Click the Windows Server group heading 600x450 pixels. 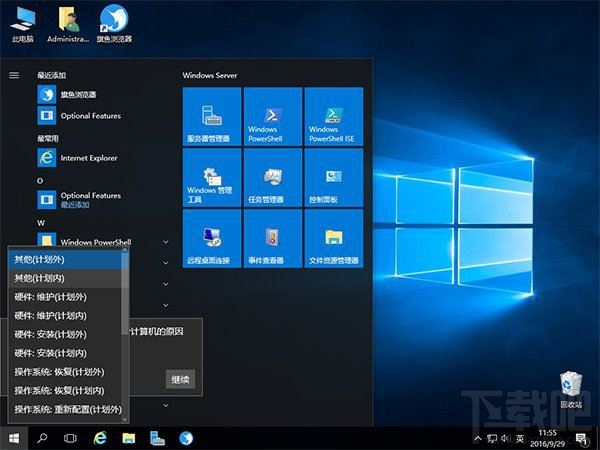pos(210,75)
